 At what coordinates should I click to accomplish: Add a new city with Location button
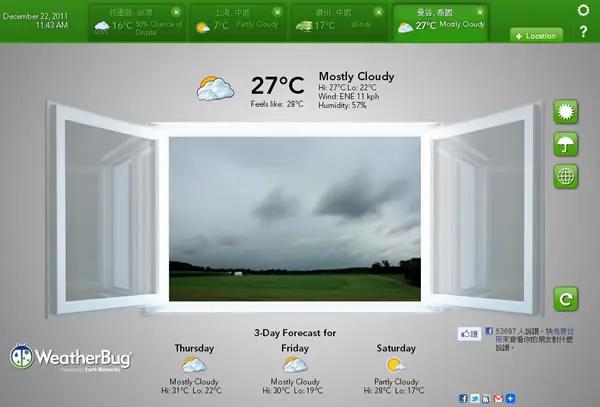pyautogui.click(x=536, y=36)
